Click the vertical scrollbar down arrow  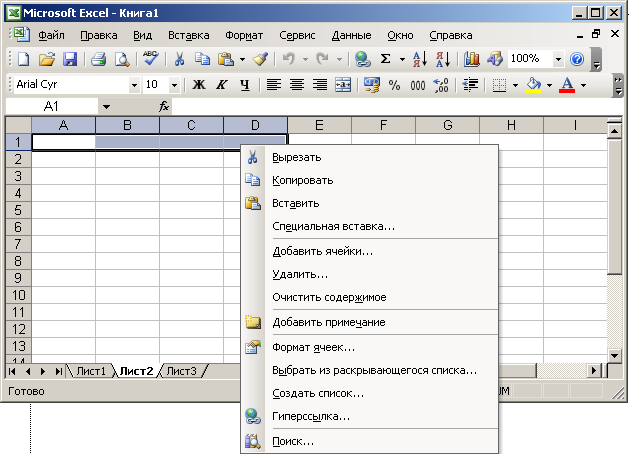pos(614,355)
